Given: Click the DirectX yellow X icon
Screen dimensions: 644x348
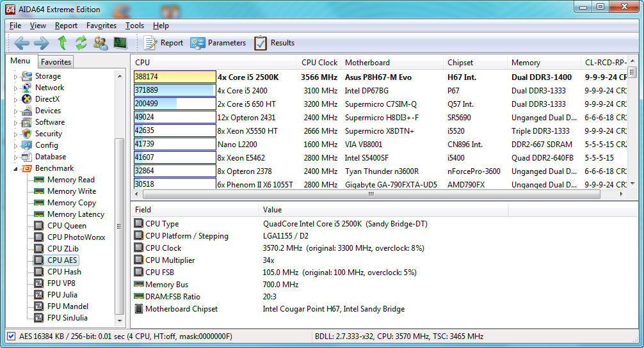Looking at the screenshot, I should pos(27,99).
